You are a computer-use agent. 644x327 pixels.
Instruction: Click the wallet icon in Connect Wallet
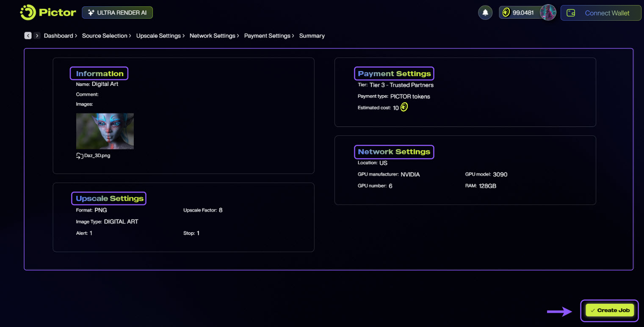click(x=571, y=13)
